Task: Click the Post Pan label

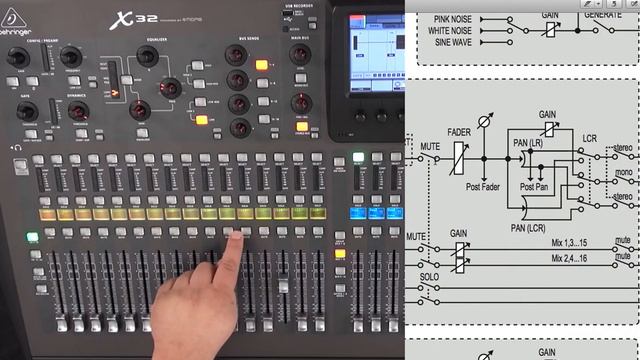Action: 534,187
